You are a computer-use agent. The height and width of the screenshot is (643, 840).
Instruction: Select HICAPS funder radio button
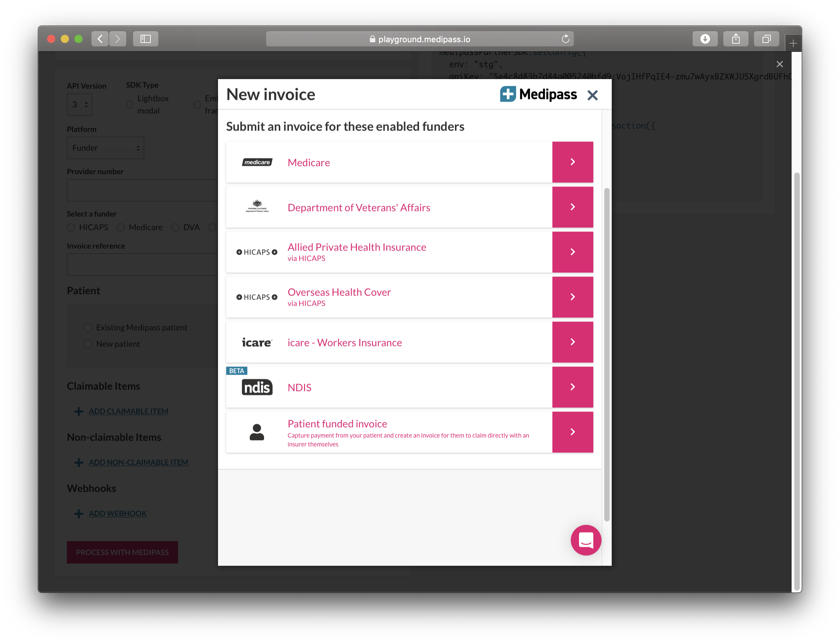click(x=71, y=227)
